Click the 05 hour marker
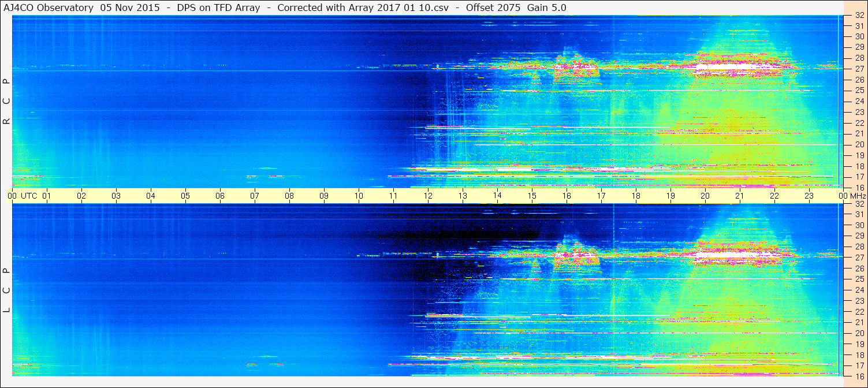The height and width of the screenshot is (388, 868). pos(185,196)
